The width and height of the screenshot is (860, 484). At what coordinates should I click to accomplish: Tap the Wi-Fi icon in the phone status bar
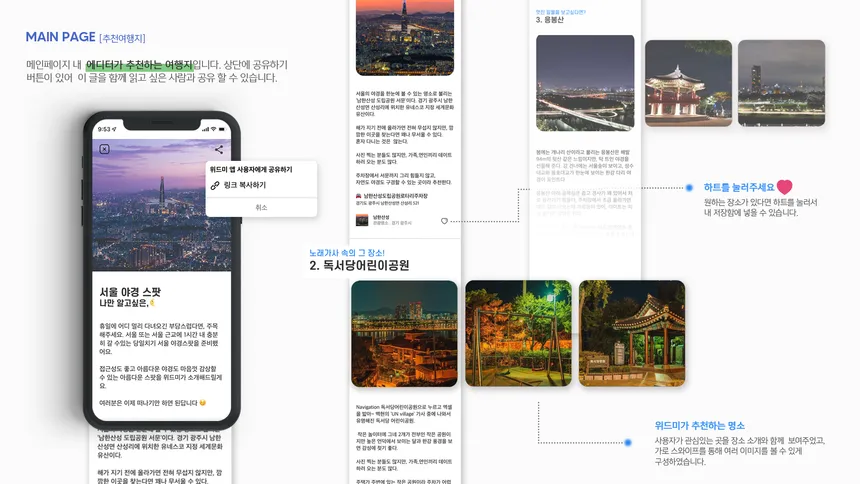click(213, 130)
